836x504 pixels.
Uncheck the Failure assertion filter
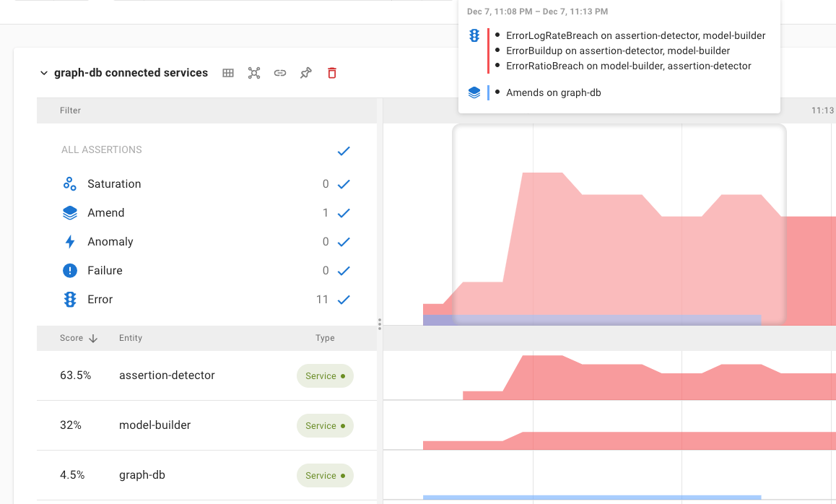[344, 270]
